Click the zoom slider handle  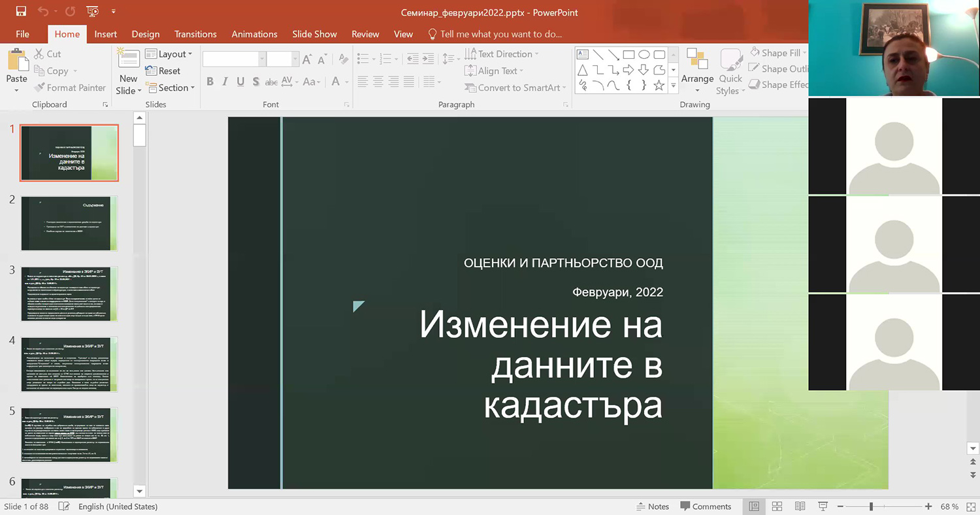[871, 507]
